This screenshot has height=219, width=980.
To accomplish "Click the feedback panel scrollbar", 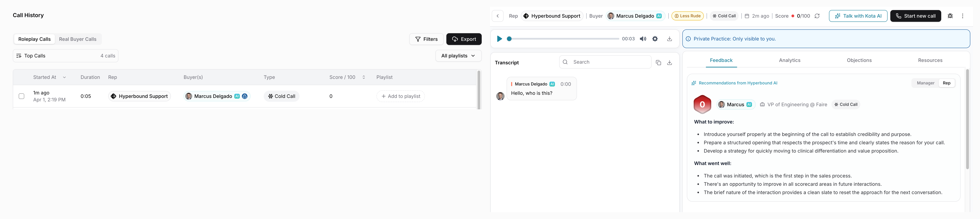I will pos(967,119).
